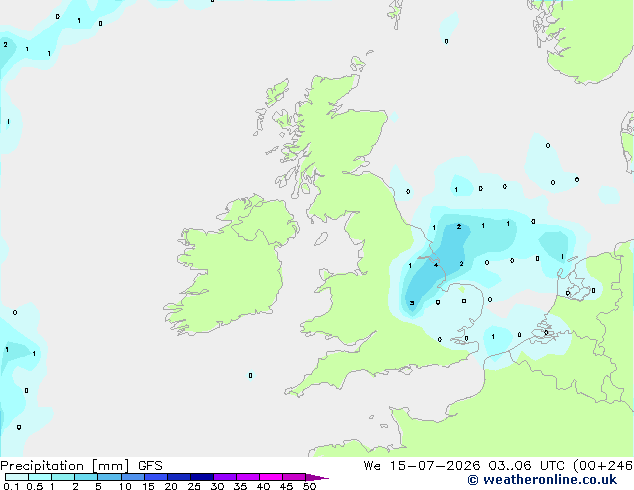Click the '50' legend scale label
The height and width of the screenshot is (490, 634).
[309, 486]
